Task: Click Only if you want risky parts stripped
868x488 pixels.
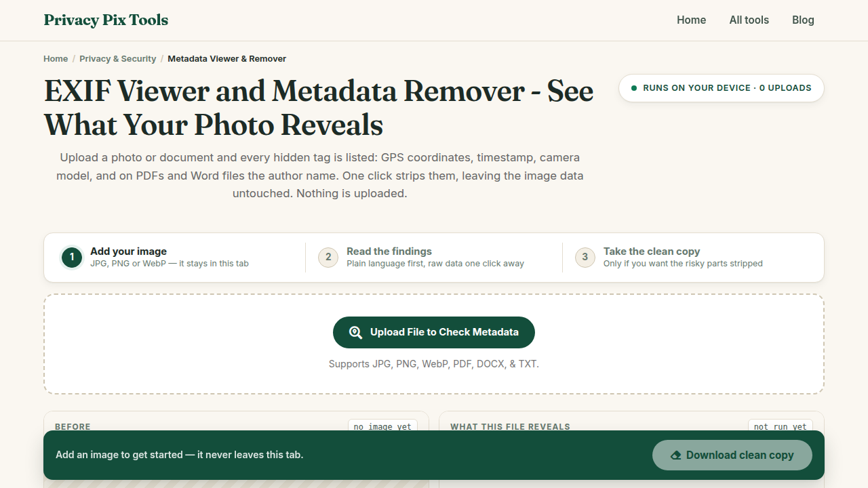Action: (x=683, y=264)
